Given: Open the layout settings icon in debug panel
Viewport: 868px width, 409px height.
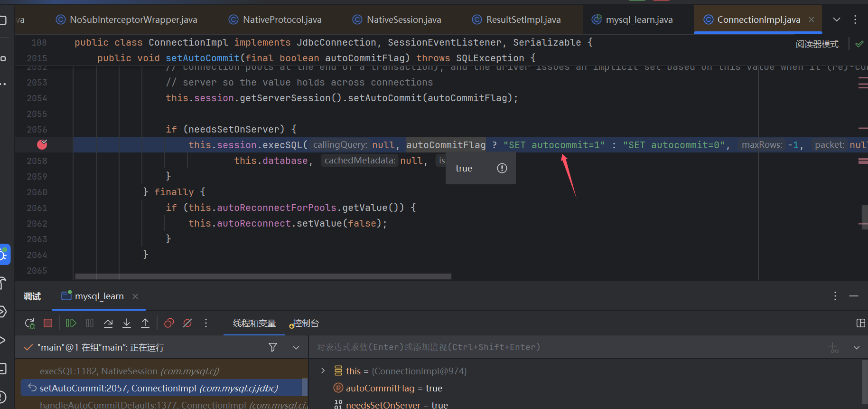Looking at the screenshot, I should [860, 323].
